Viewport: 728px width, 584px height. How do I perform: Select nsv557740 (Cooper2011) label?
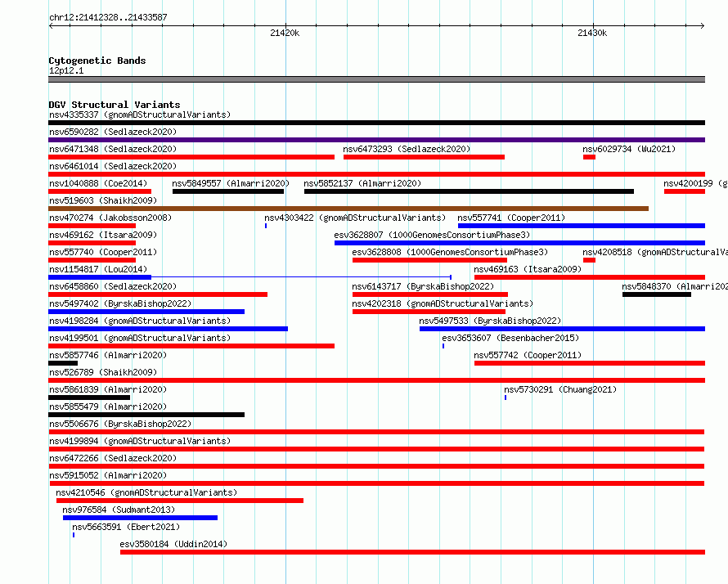[x=103, y=252]
